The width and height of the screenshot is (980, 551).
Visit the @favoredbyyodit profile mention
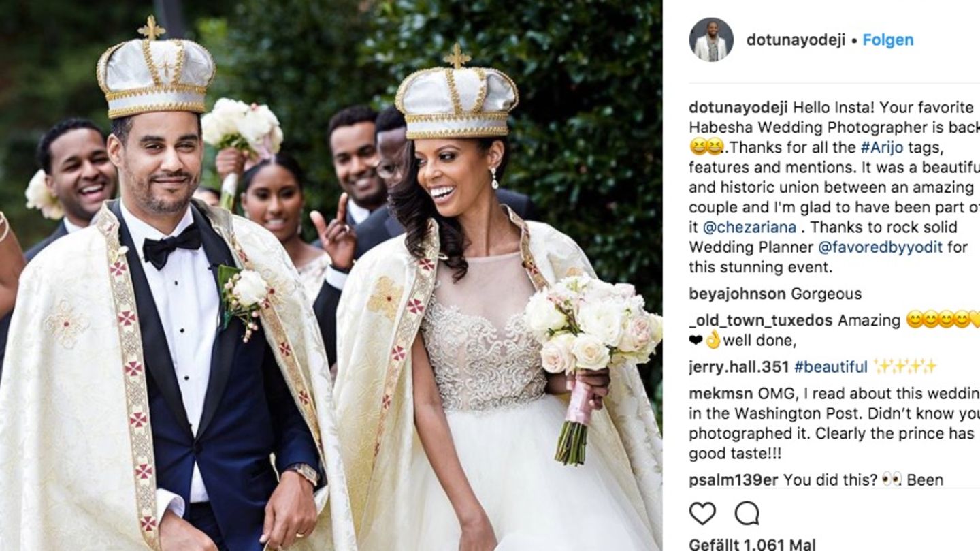click(880, 247)
